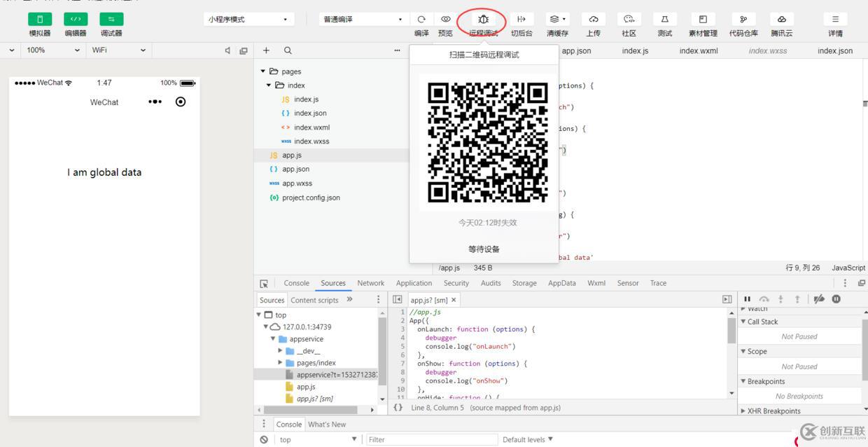
Task: Open the index.wxml editor tab
Action: [x=698, y=50]
